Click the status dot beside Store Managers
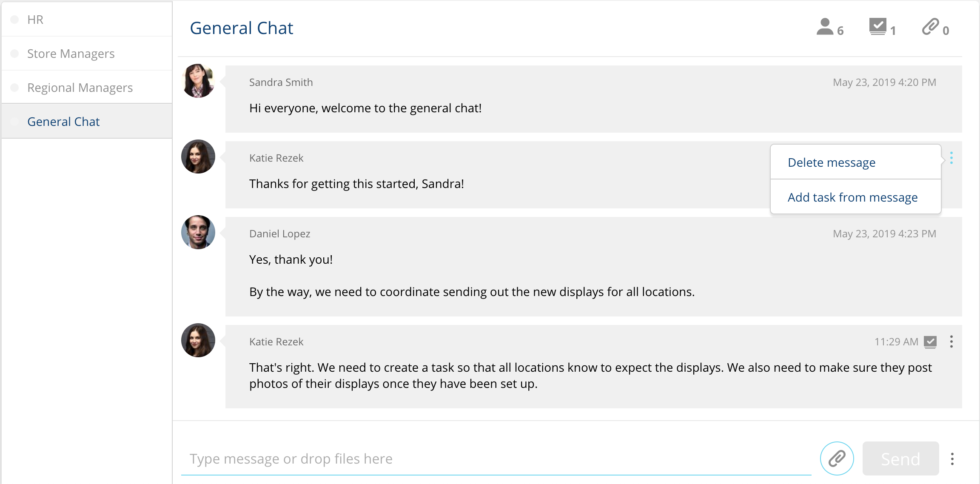The image size is (980, 484). point(14,54)
